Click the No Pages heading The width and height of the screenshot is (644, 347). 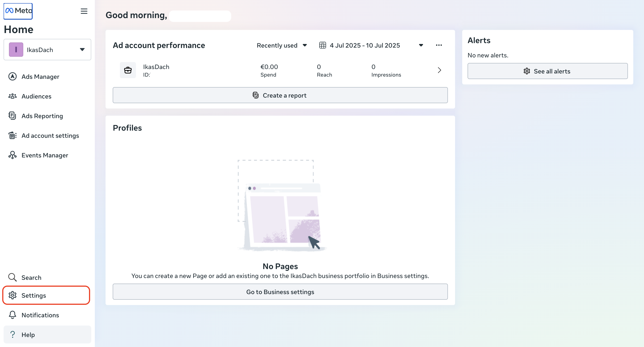point(280,266)
